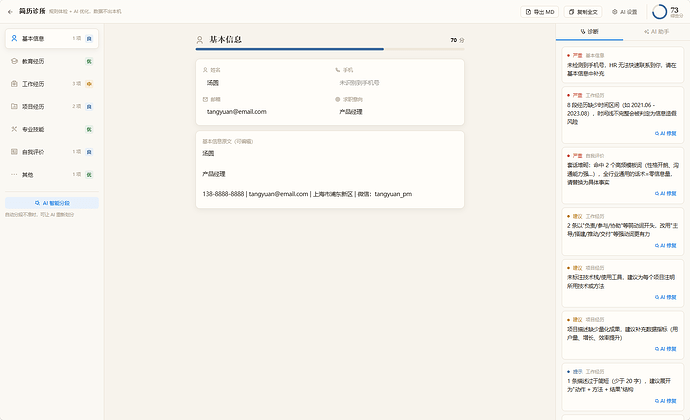The width and height of the screenshot is (690, 420).
Task: Click the copy icon on 复制全文 button
Action: (x=572, y=12)
